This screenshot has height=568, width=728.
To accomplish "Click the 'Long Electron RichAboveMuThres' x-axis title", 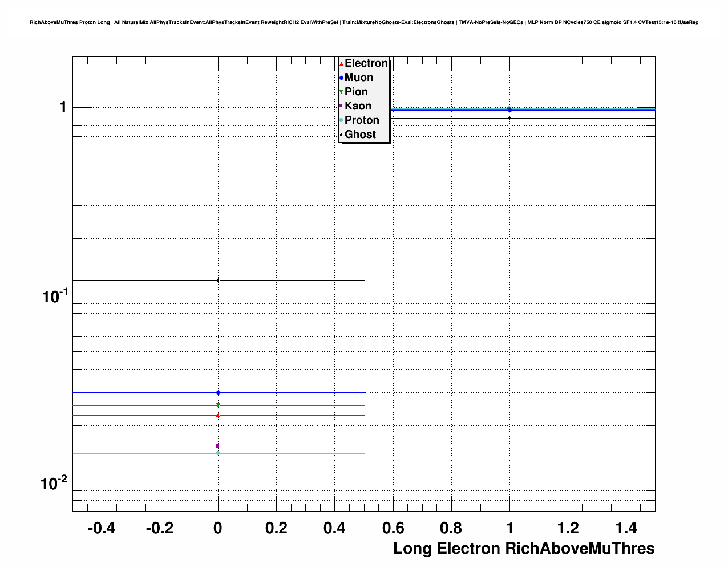I will [x=524, y=549].
